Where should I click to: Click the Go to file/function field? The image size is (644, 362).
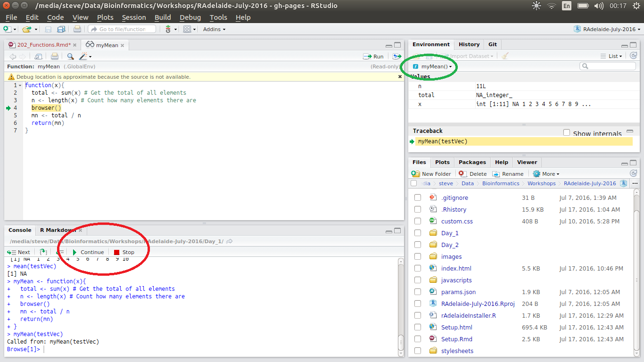pyautogui.click(x=122, y=29)
